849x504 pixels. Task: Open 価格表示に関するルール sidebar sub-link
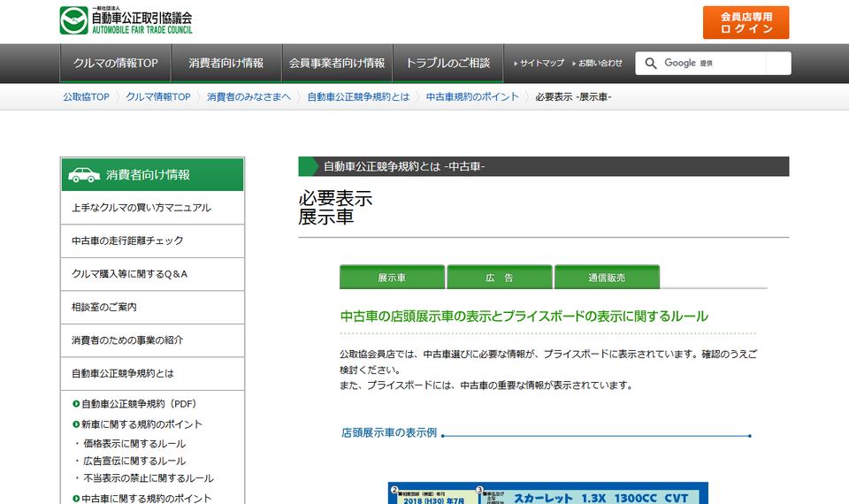click(134, 444)
